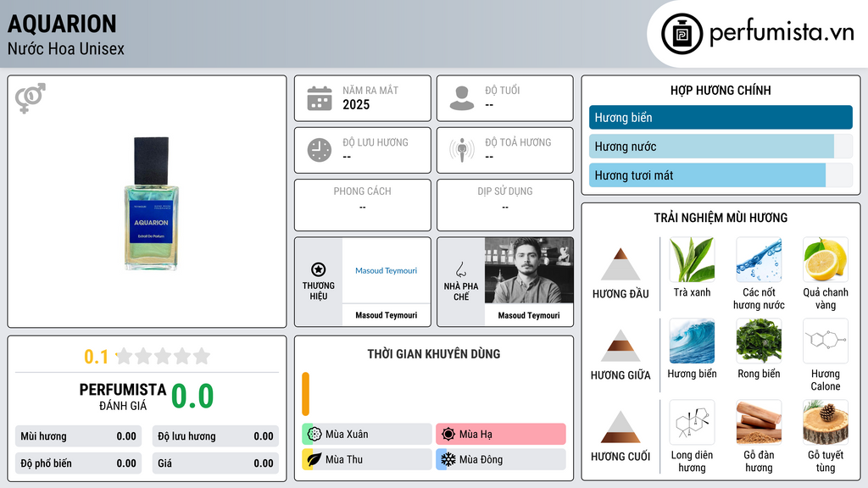Click the green 0.0 Perfumista score
The height and width of the screenshot is (488, 868).
tap(192, 396)
